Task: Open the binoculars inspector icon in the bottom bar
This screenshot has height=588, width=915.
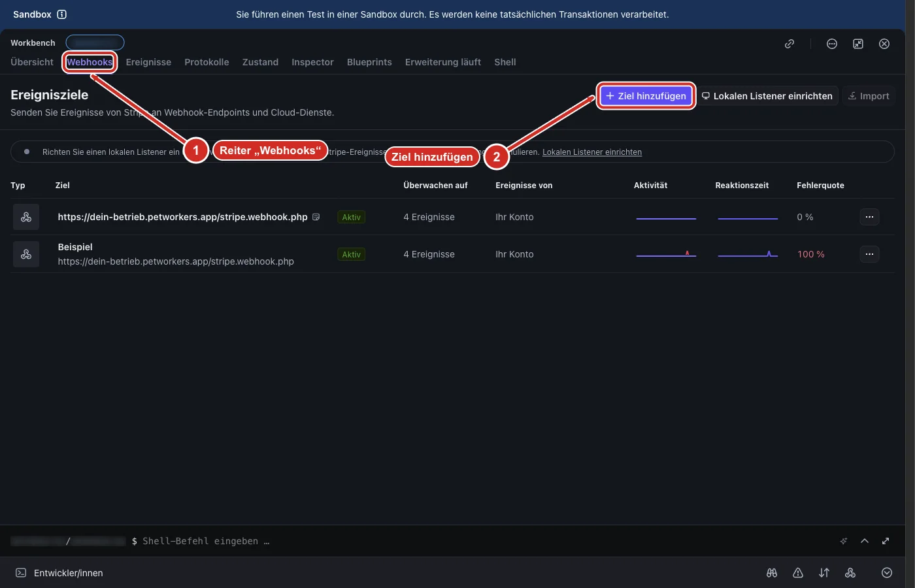Action: point(772,573)
